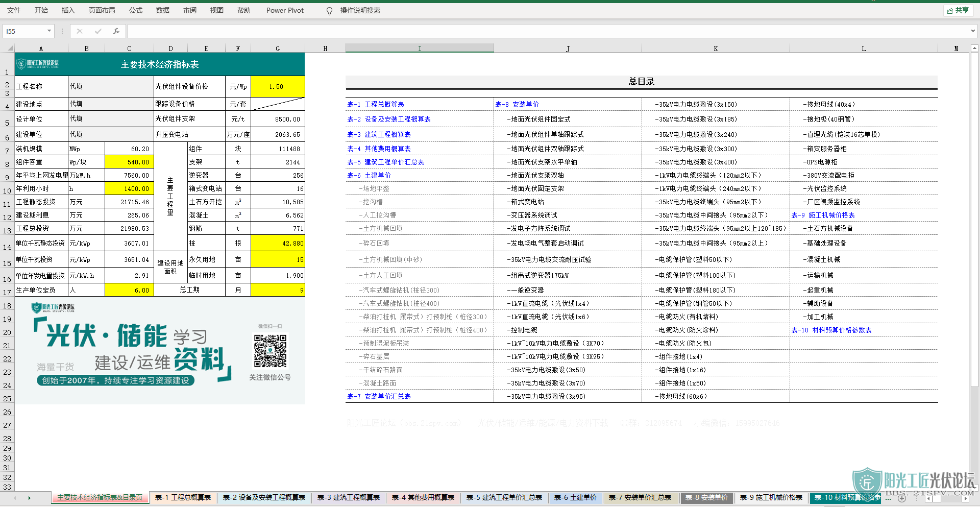The height and width of the screenshot is (507, 980).
Task: Open the 页面布局 ribbon tab
Action: (102, 10)
